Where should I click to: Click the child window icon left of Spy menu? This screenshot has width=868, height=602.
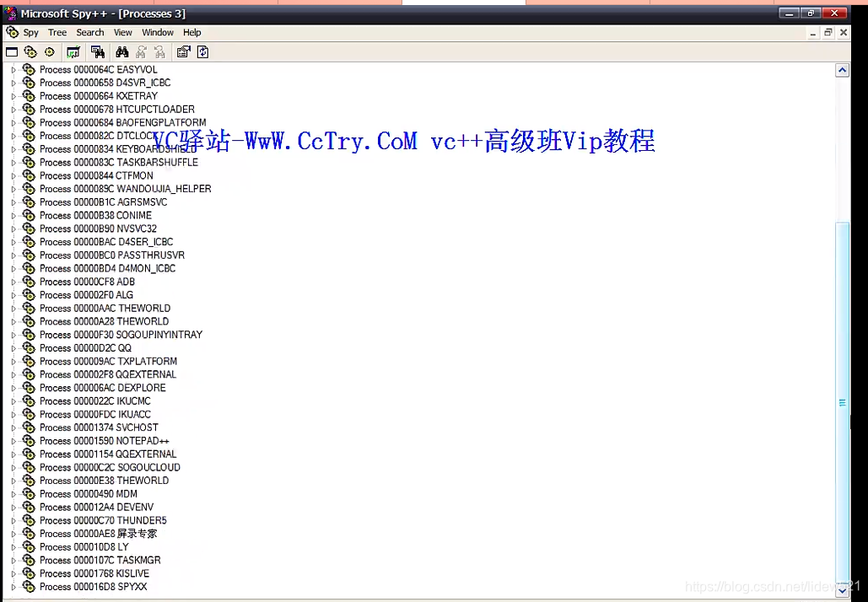pyautogui.click(x=12, y=32)
